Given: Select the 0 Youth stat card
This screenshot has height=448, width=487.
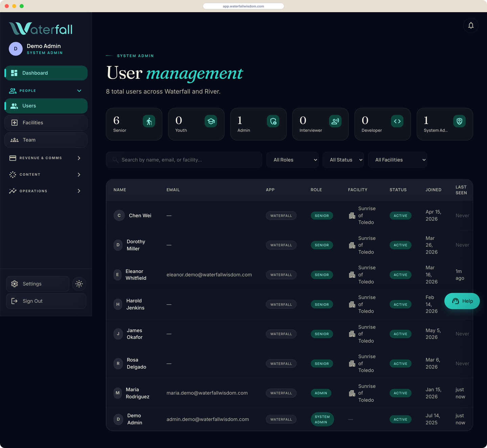Looking at the screenshot, I should coord(196,124).
